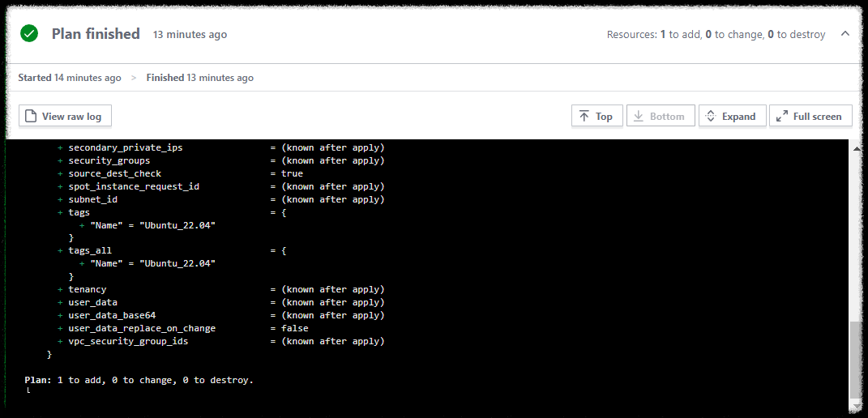
Task: Expand the log output panel
Action: 733,117
